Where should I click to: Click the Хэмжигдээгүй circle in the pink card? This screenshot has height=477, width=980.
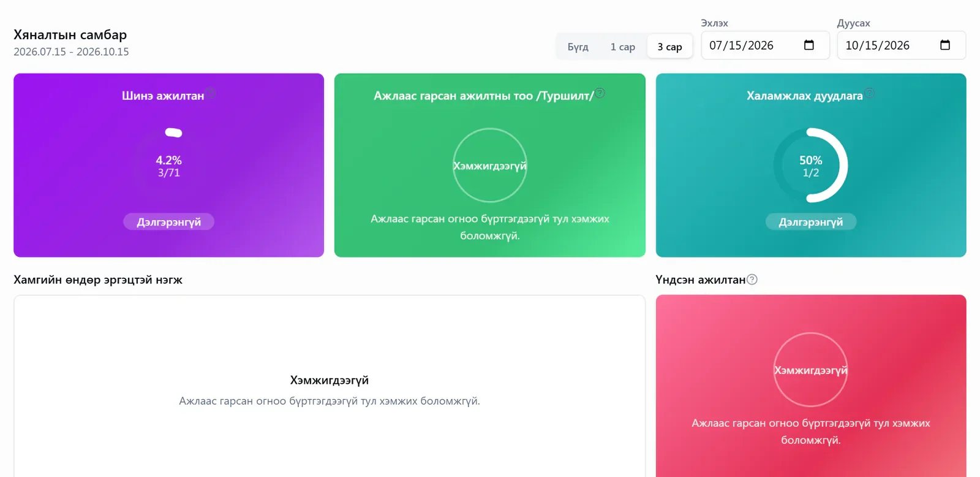(810, 370)
